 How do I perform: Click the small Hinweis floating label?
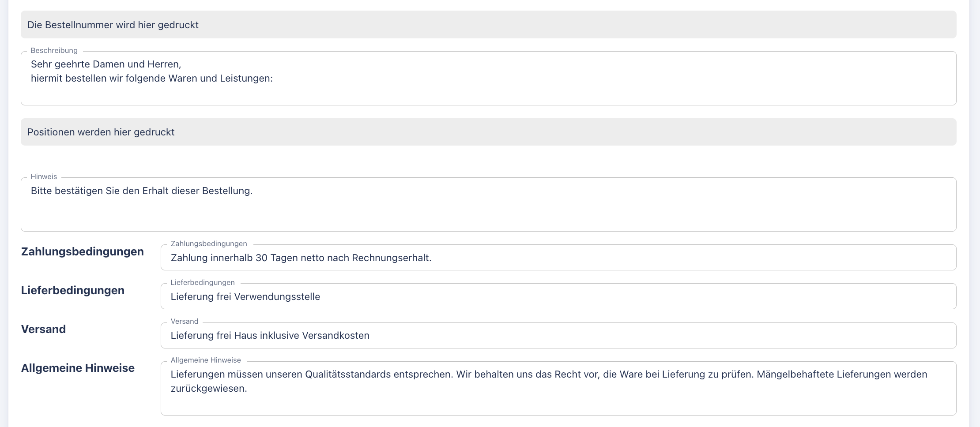point(44,176)
